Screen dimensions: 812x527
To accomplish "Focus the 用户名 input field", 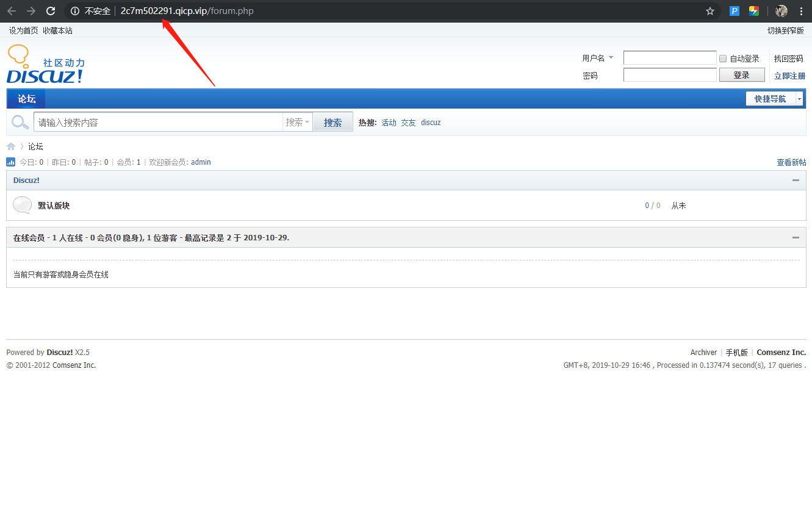I will click(670, 58).
